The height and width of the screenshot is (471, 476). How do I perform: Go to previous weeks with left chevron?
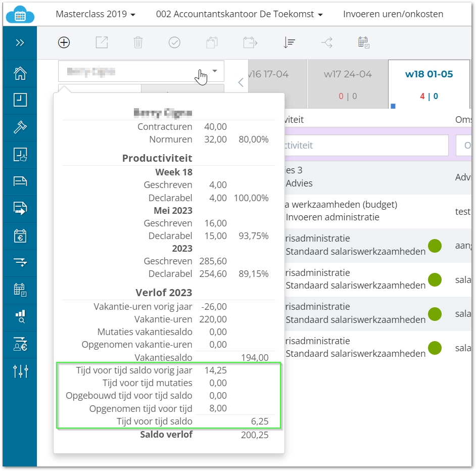(241, 83)
